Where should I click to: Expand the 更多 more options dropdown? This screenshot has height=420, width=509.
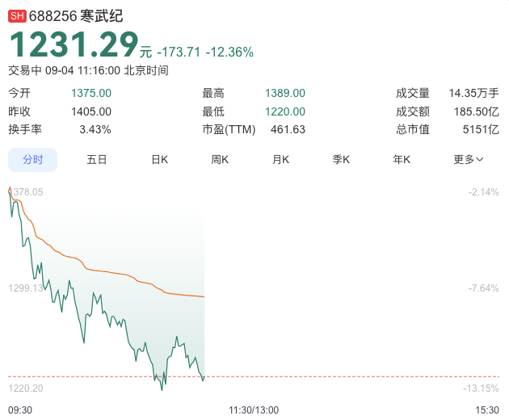click(469, 160)
